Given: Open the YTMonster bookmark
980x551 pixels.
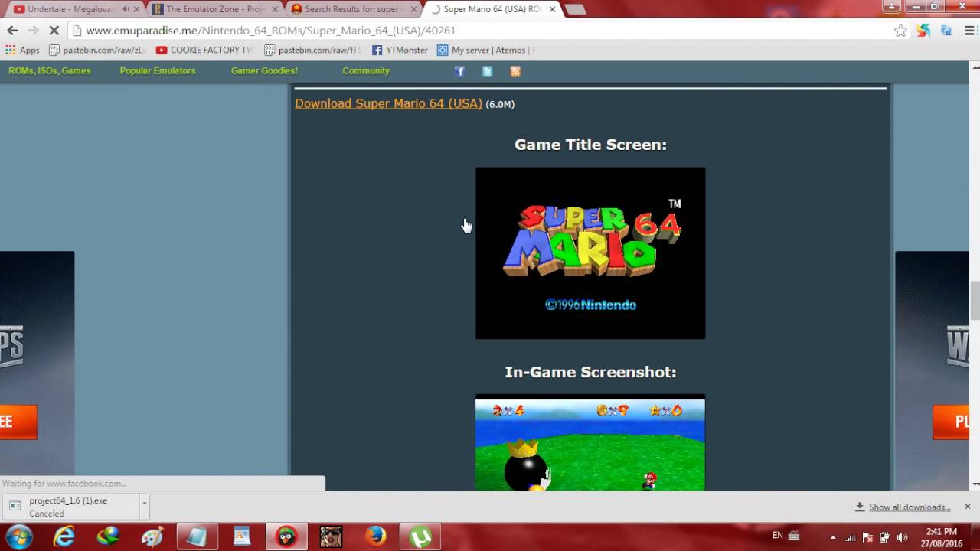Looking at the screenshot, I should click(400, 50).
